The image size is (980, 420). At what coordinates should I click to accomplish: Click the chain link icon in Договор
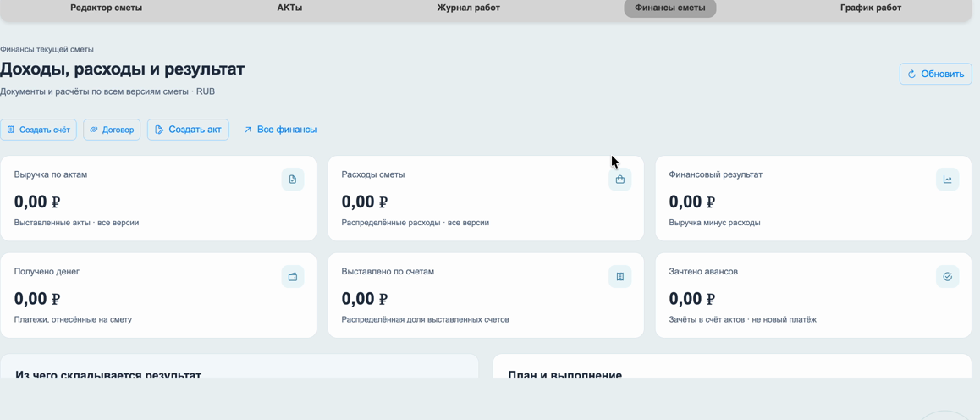[x=94, y=130]
